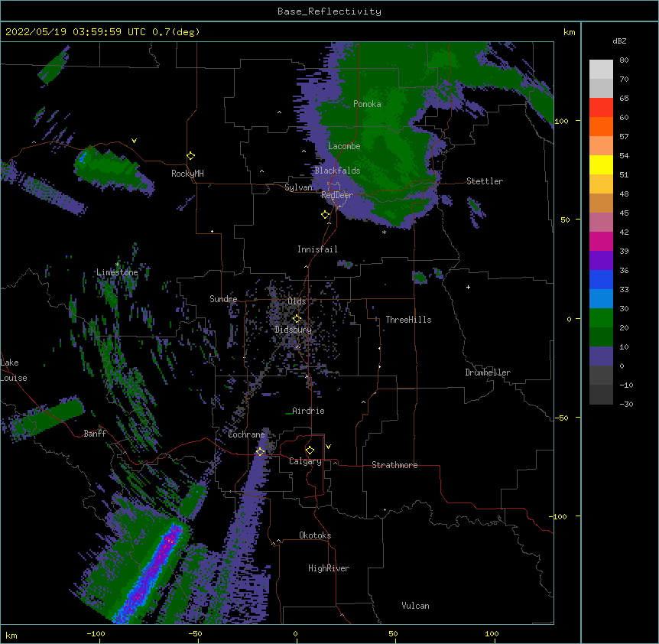659x644 pixels.
Task: Click the Lacombe city label
Action: coord(344,146)
